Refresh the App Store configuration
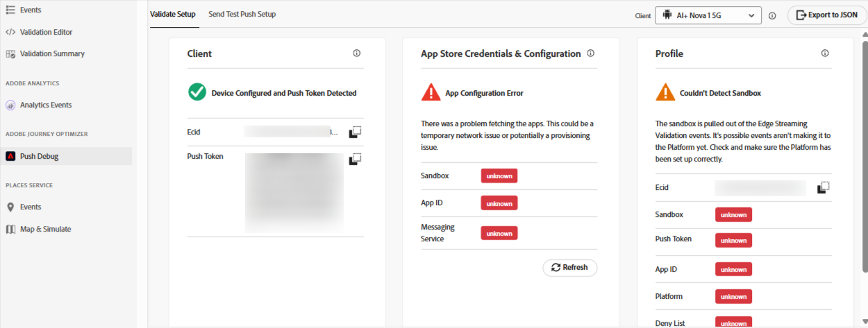Screen dimensions: 868x328 pyautogui.click(x=569, y=268)
